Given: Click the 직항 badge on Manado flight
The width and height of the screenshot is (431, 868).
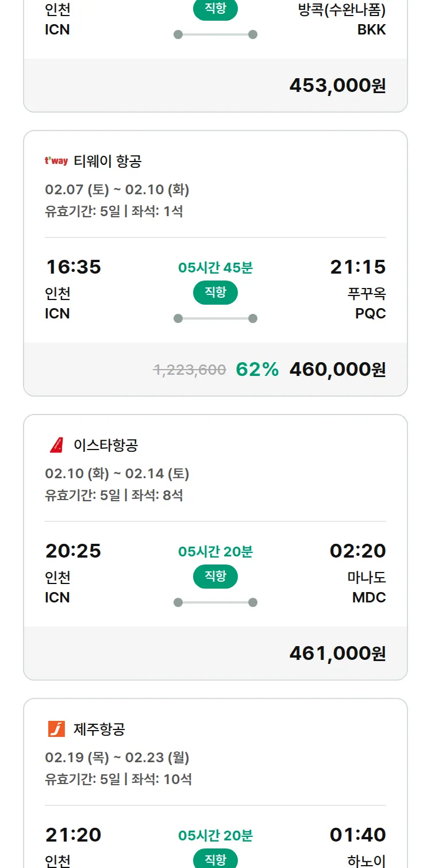Looking at the screenshot, I should tap(215, 577).
